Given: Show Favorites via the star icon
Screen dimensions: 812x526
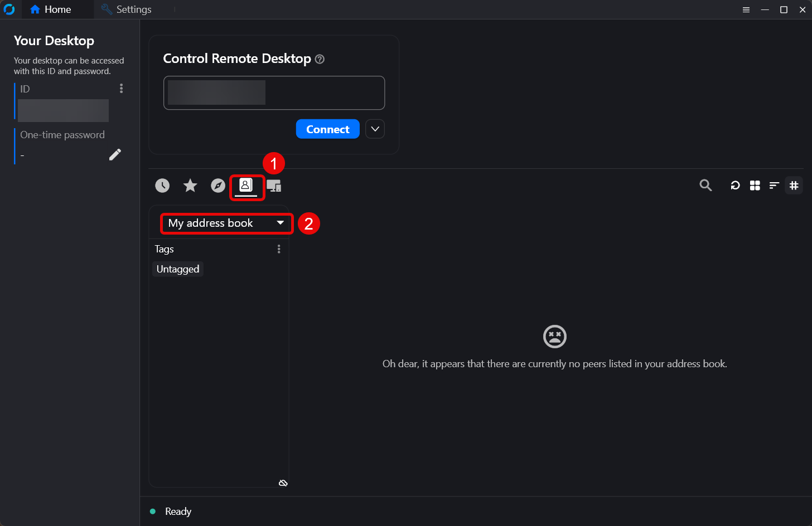Looking at the screenshot, I should [190, 186].
